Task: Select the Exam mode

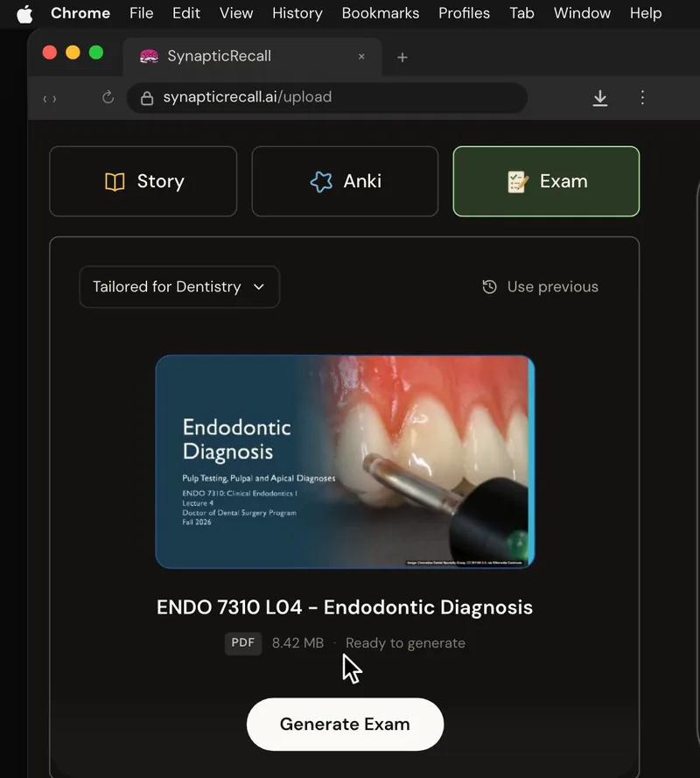Action: [x=546, y=181]
